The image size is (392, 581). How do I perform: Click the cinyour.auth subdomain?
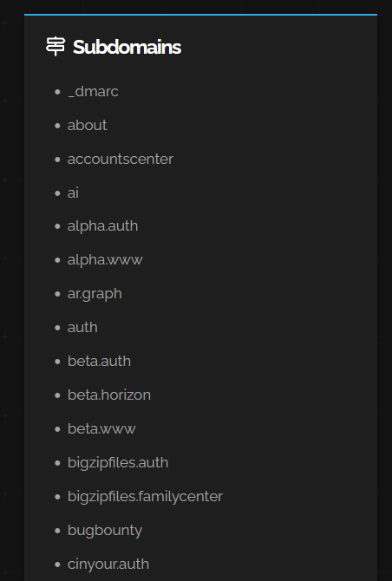108,564
